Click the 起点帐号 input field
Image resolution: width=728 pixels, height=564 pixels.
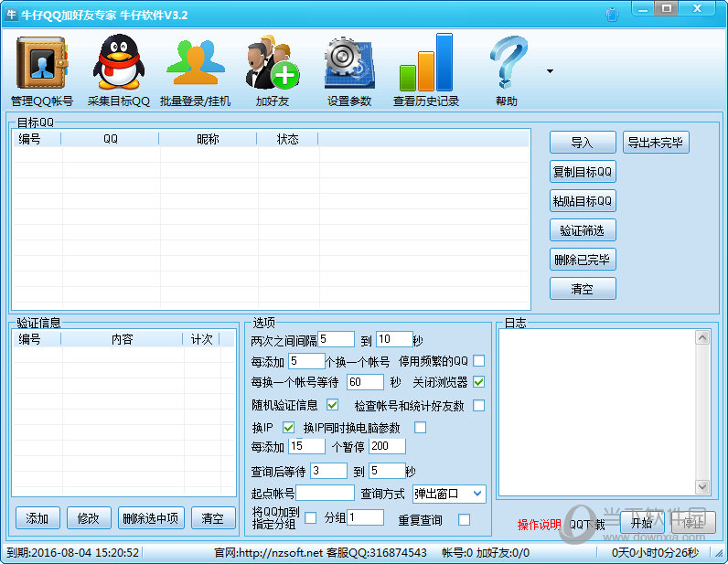(326, 493)
